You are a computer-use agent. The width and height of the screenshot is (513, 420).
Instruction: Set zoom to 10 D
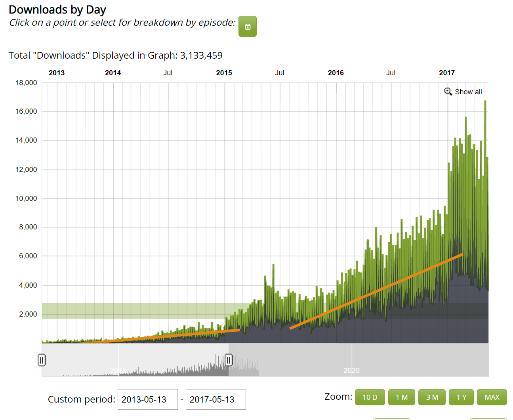(370, 397)
